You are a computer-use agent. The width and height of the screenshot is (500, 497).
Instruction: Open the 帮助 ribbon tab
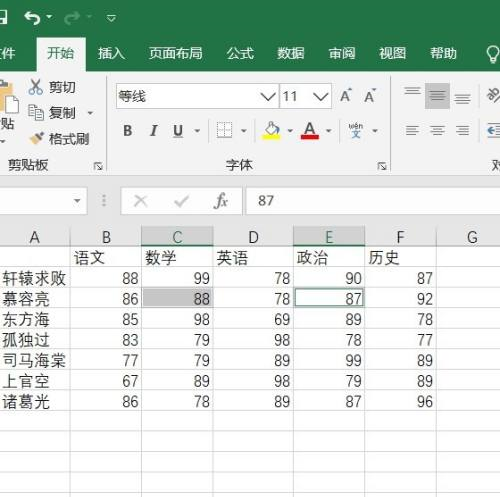pos(443,53)
